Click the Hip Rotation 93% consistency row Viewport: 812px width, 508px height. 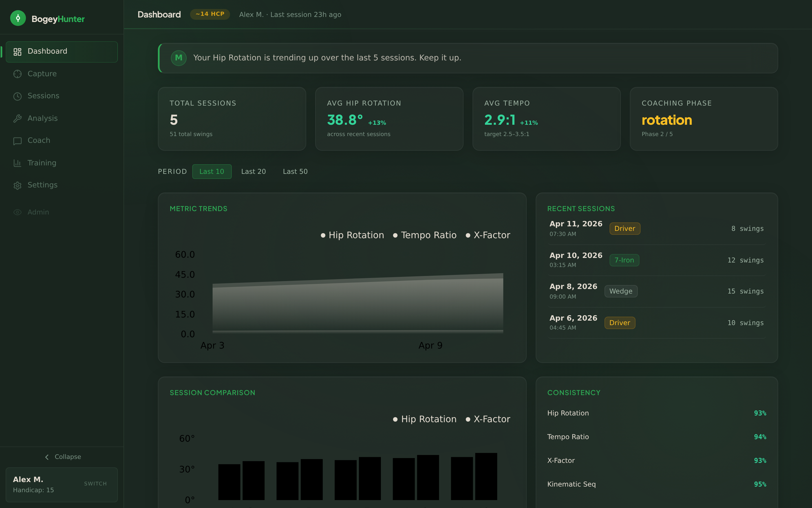[x=657, y=413]
